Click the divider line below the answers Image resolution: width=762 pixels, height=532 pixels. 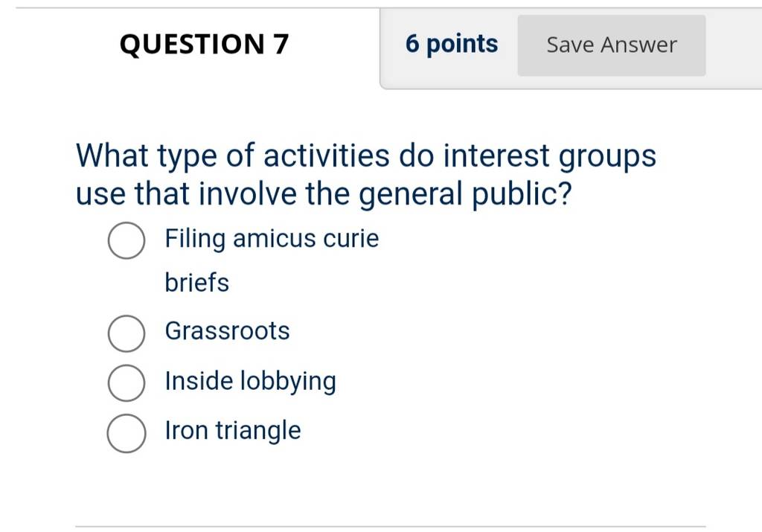click(390, 526)
